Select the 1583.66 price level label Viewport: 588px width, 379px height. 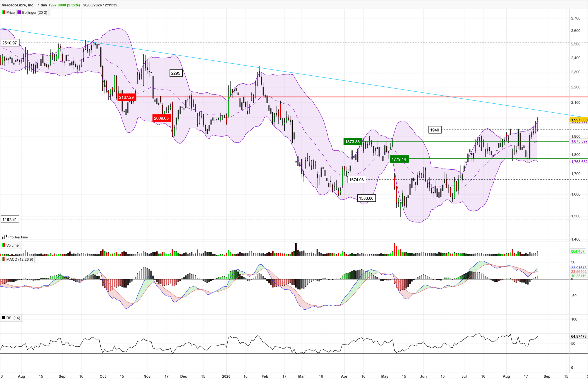tap(366, 198)
